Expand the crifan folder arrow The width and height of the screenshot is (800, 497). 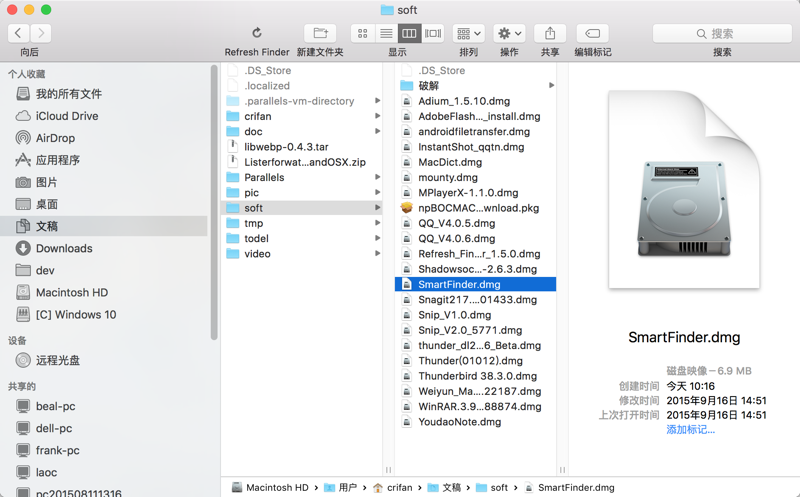click(378, 116)
